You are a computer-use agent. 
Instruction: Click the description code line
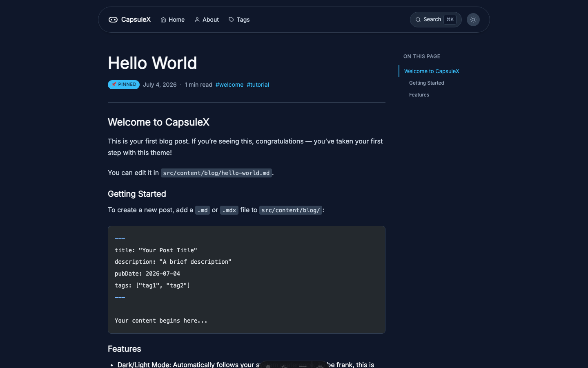(x=173, y=262)
